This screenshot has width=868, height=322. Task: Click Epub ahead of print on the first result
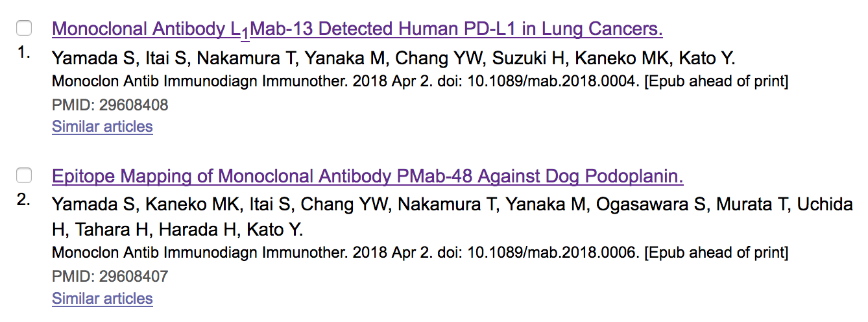coord(716,82)
